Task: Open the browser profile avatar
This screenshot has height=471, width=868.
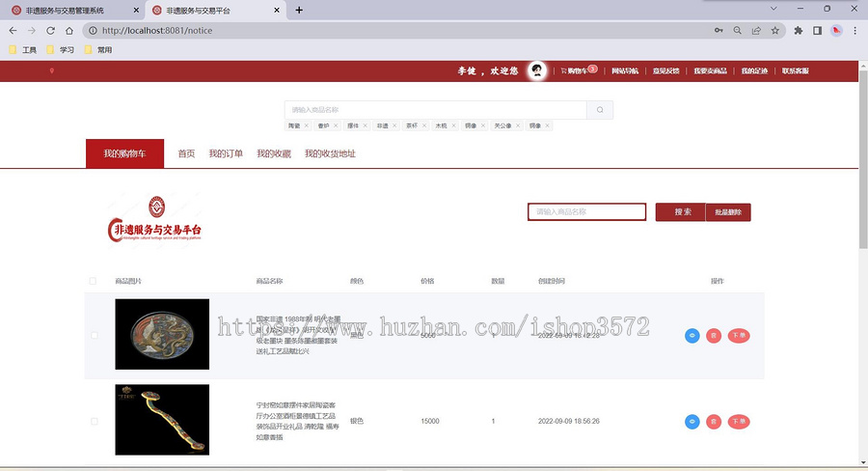Action: point(836,31)
